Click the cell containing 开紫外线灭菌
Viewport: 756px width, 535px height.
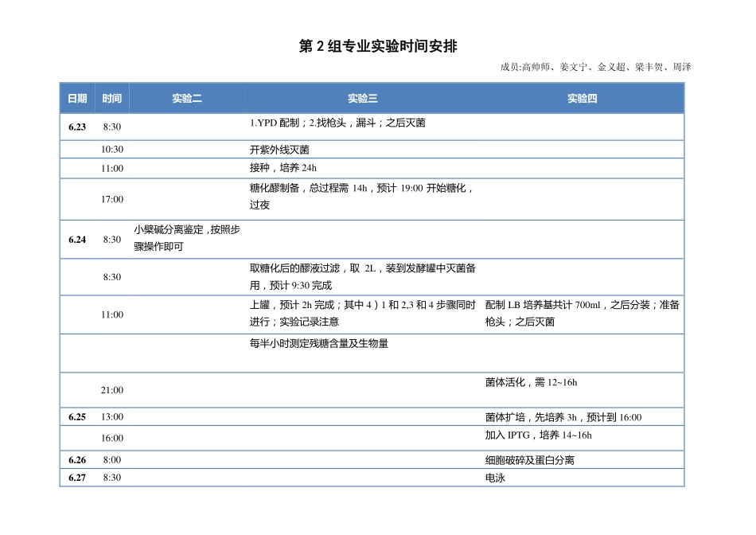point(280,149)
